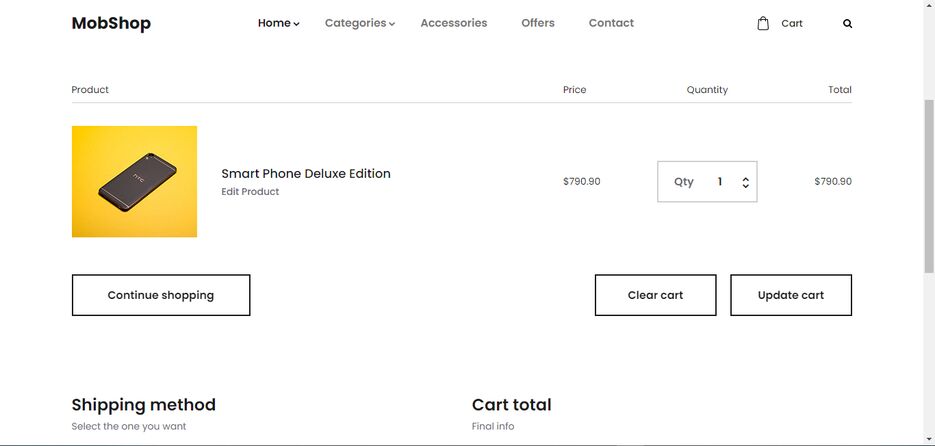The image size is (935, 446).
Task: Click the Cart link in header
Action: click(x=792, y=24)
